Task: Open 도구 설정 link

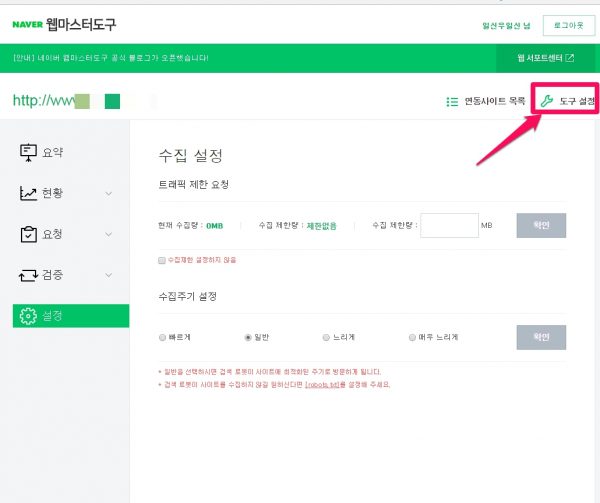Action: tap(567, 101)
